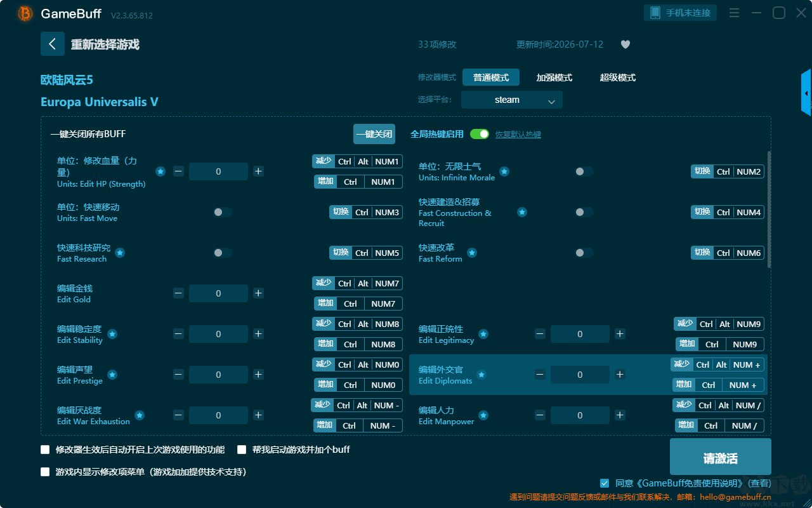
Task: Click the heart favorite icon
Action: [x=625, y=44]
